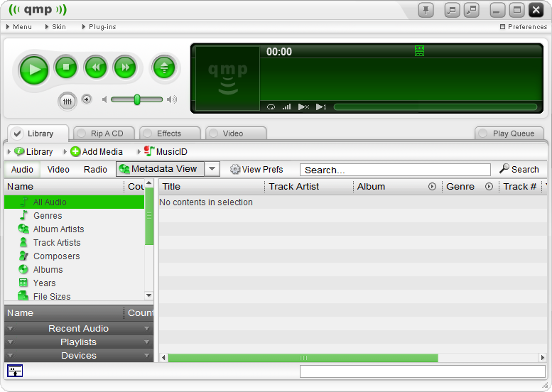Expand the Recent Audio section

(x=79, y=328)
